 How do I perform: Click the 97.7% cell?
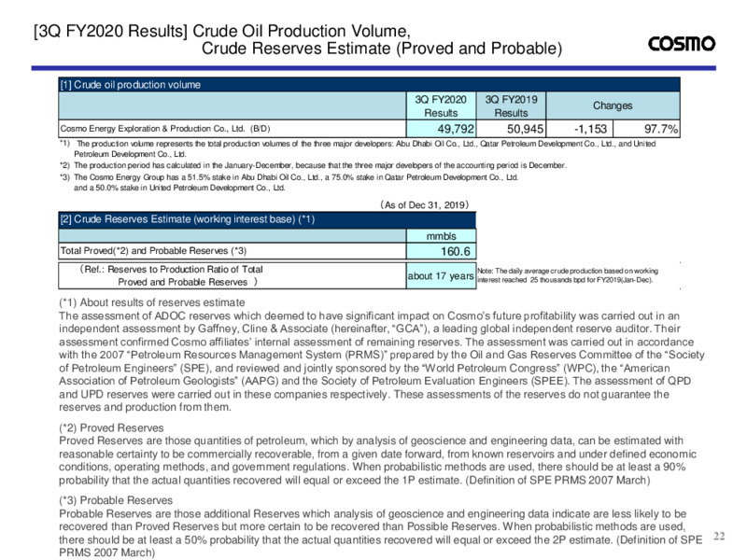[646, 129]
